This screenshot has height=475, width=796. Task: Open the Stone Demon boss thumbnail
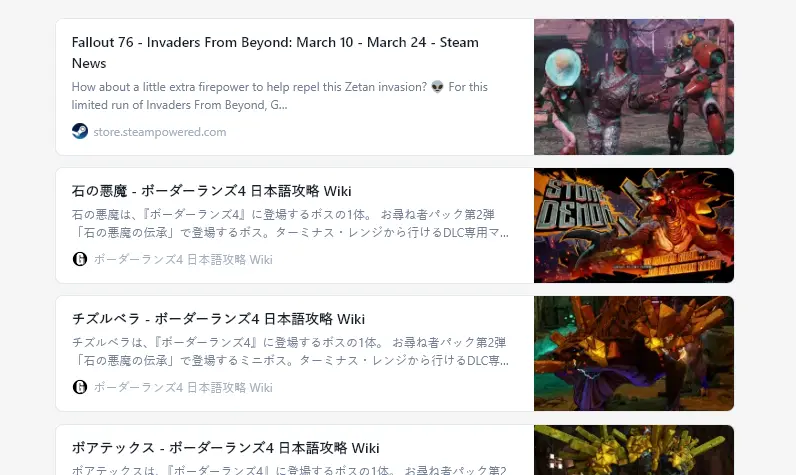point(634,225)
